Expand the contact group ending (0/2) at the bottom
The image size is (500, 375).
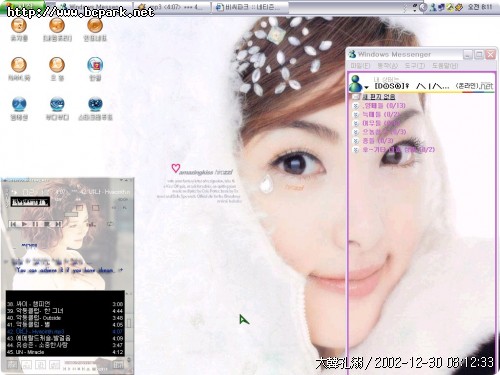356,150
